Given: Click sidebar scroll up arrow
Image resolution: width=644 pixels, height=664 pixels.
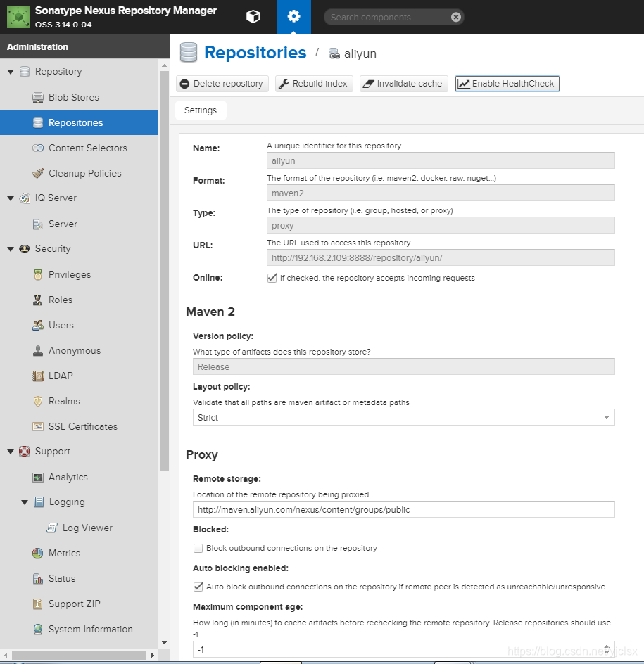Looking at the screenshot, I should [165, 65].
